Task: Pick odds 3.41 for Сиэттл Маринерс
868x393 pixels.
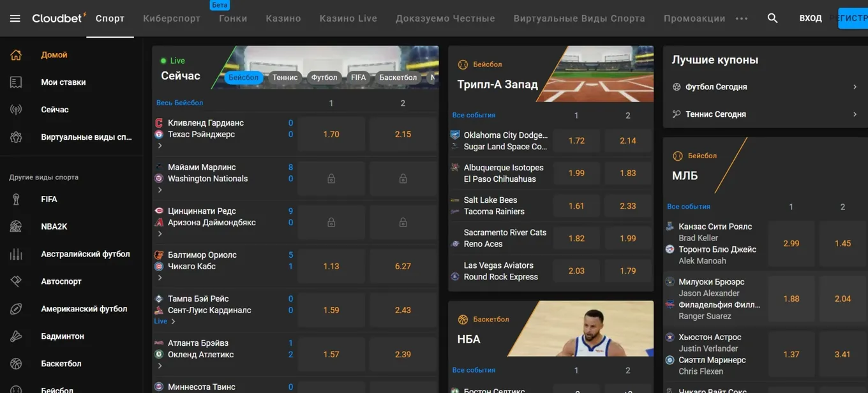Action: click(x=842, y=355)
